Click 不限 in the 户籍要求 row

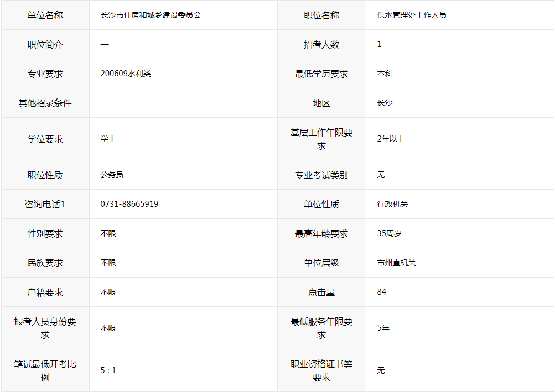[x=108, y=292]
